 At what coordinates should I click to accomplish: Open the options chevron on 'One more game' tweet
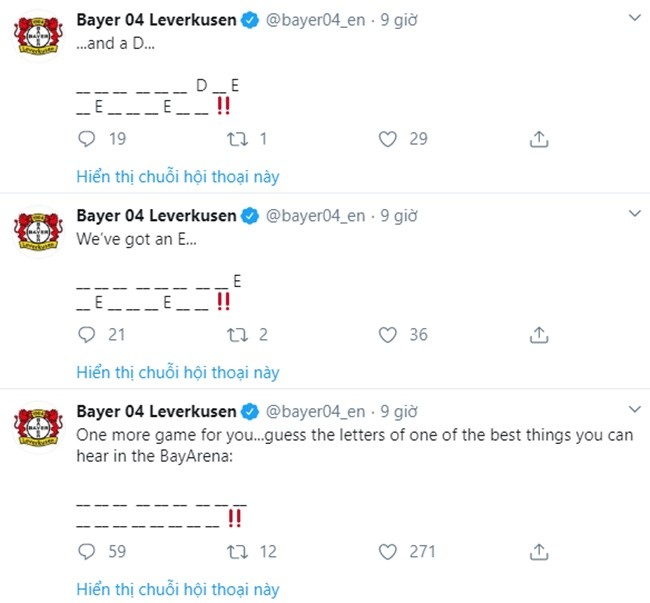(633, 411)
